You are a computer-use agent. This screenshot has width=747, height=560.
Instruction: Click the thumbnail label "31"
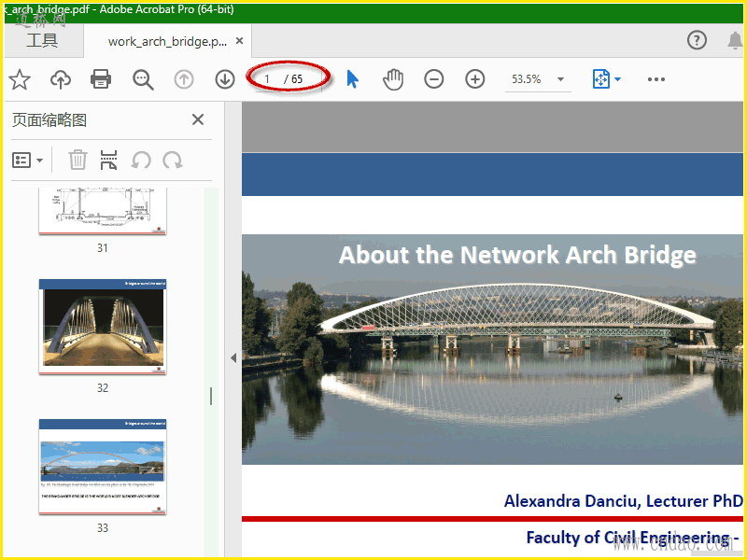tap(103, 248)
